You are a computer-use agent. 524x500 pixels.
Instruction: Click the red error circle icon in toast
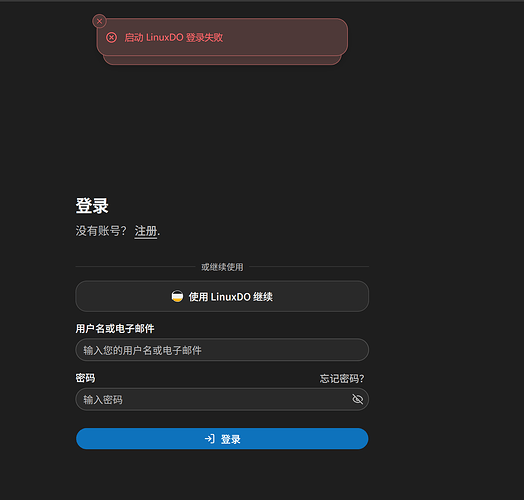(111, 37)
